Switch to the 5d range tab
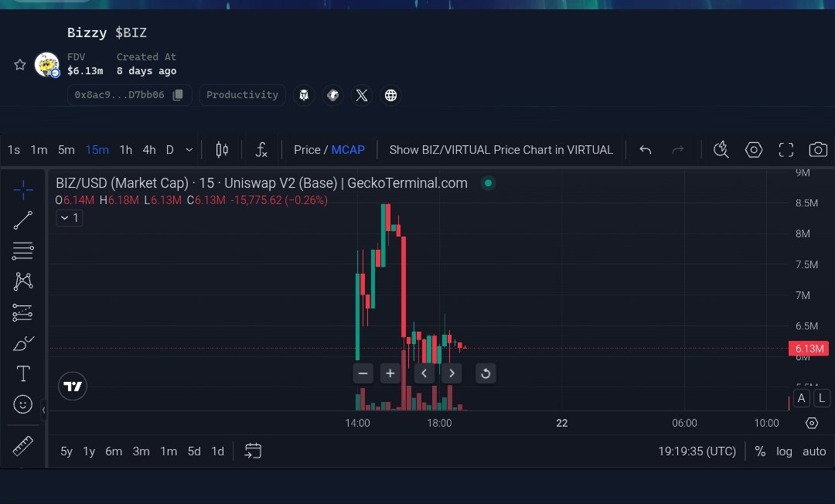 tap(194, 451)
